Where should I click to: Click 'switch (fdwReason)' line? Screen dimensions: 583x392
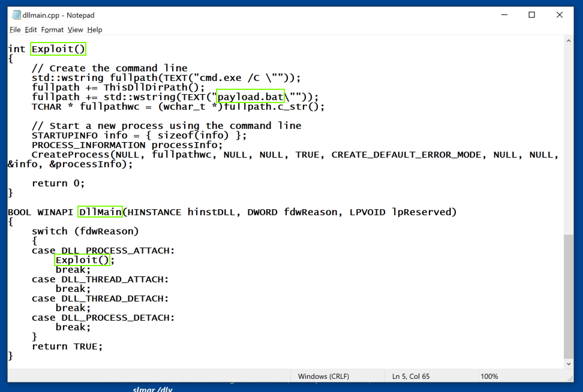(85, 231)
